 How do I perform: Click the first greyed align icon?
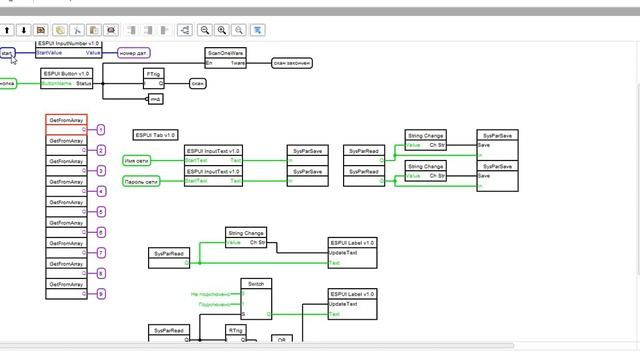[131, 30]
